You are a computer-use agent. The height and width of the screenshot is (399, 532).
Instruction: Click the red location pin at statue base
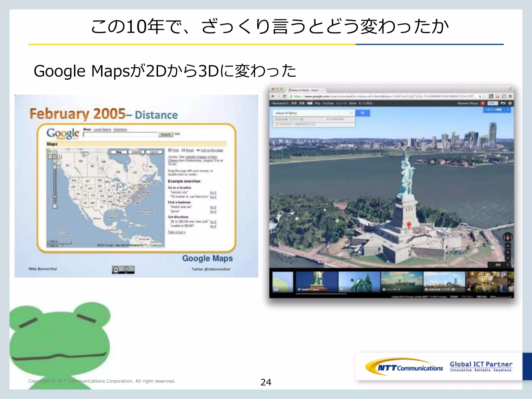coord(409,225)
